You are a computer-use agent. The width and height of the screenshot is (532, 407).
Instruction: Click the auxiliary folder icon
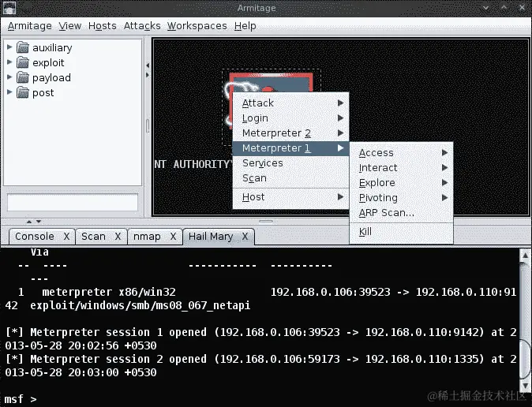pos(23,47)
